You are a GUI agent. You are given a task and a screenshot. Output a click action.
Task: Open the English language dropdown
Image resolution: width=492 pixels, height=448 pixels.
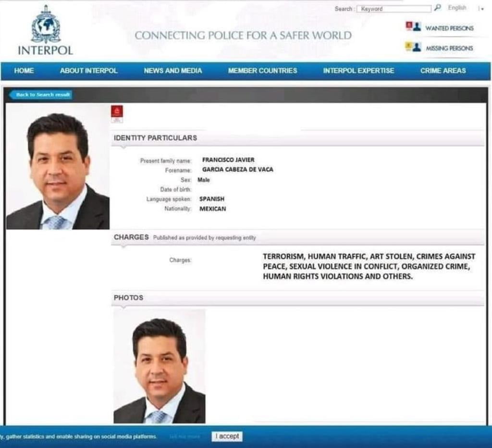click(466, 8)
